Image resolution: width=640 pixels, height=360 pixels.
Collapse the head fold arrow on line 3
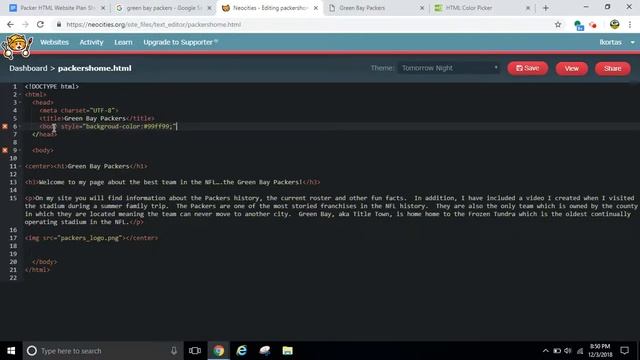(x=20, y=102)
